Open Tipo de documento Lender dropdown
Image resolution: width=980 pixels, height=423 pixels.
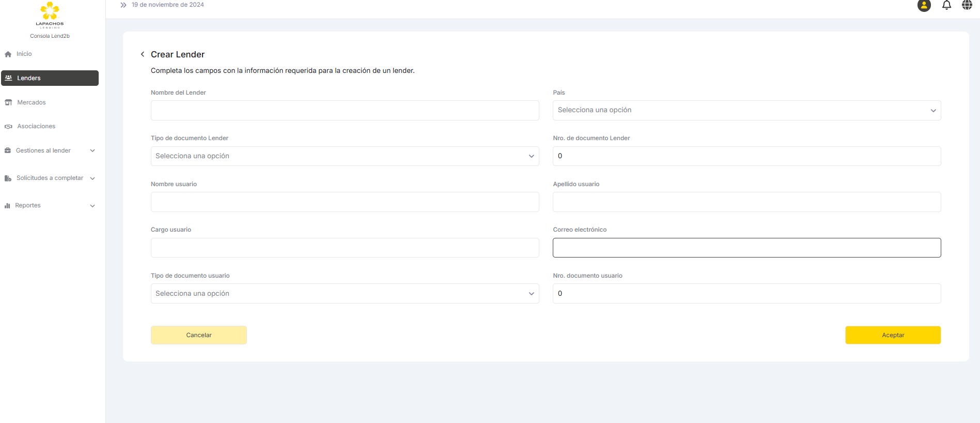tap(345, 156)
